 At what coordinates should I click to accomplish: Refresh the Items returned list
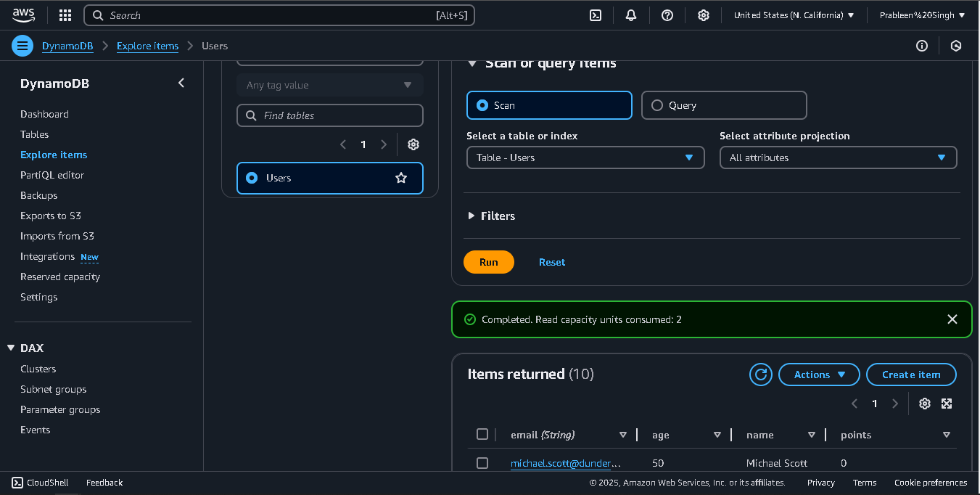pos(761,375)
